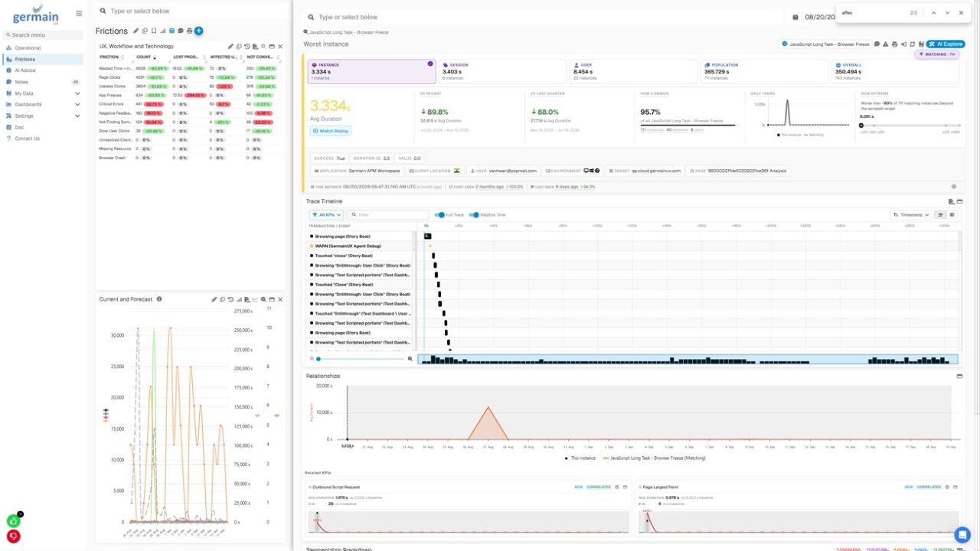This screenshot has height=551, width=980.
Task: Open the chat bubble widget
Action: click(962, 535)
